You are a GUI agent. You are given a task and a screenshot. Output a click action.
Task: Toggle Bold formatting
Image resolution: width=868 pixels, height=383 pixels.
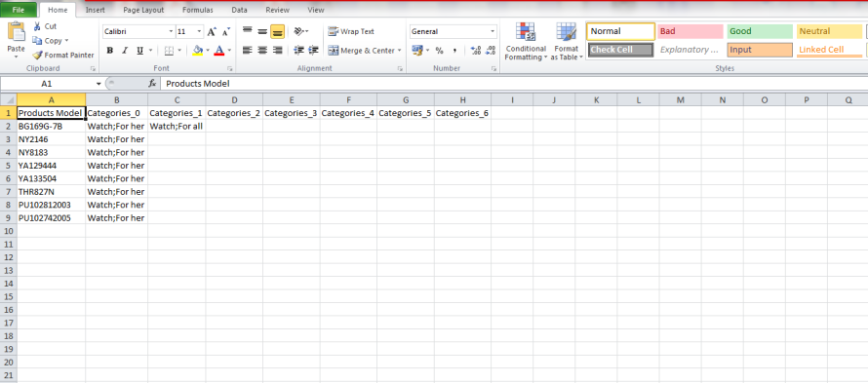(109, 51)
